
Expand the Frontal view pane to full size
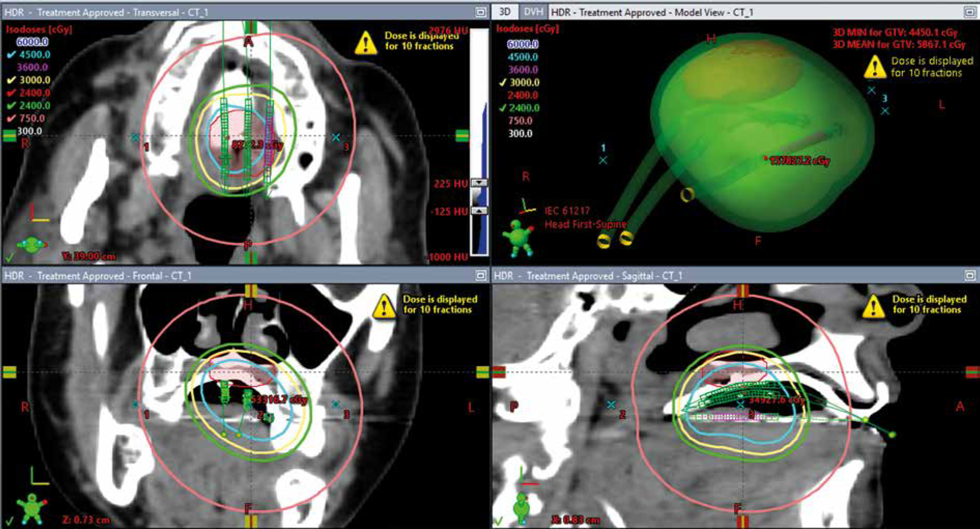point(480,275)
